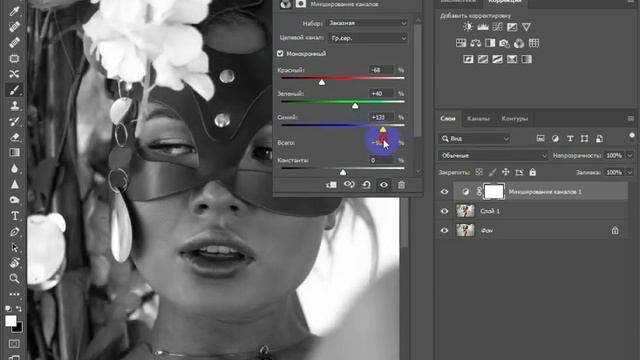Add a Vibrance adjustment

point(527,27)
